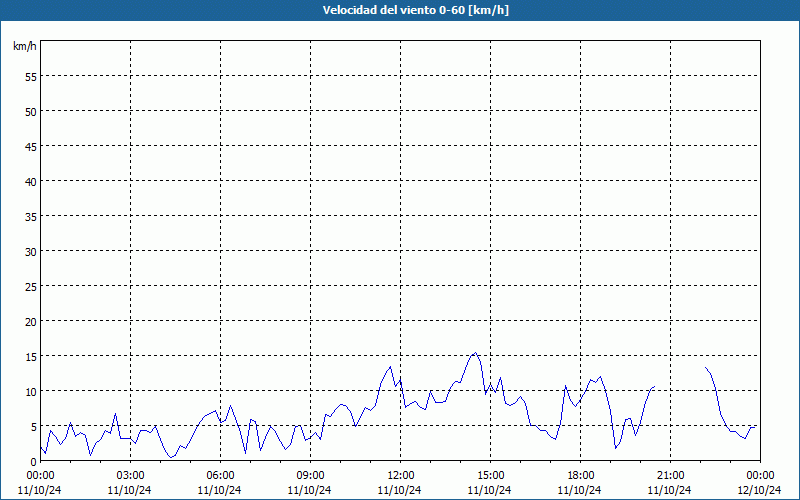Click the y-axis value "20"
Image resolution: width=800 pixels, height=500 pixels.
coord(31,321)
